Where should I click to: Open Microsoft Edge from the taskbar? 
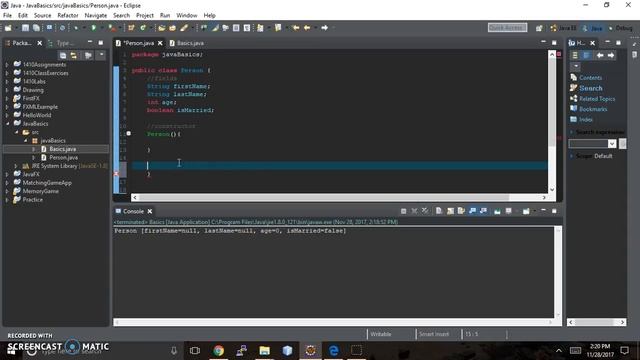[x=333, y=351]
